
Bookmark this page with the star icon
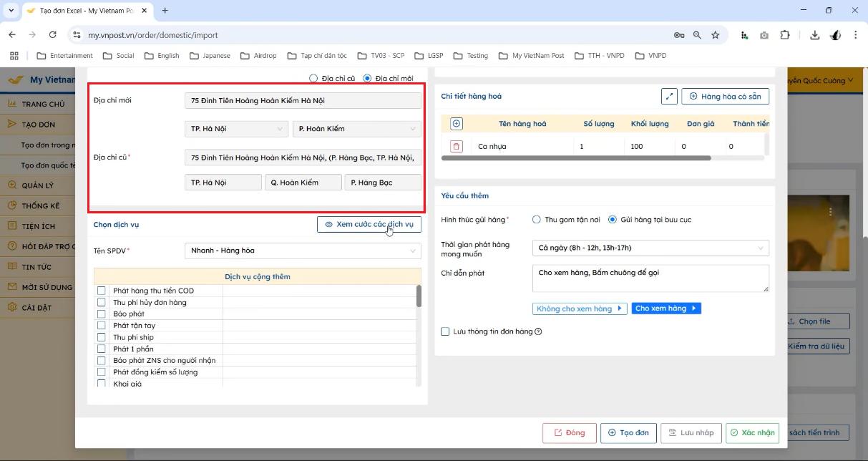(x=715, y=34)
